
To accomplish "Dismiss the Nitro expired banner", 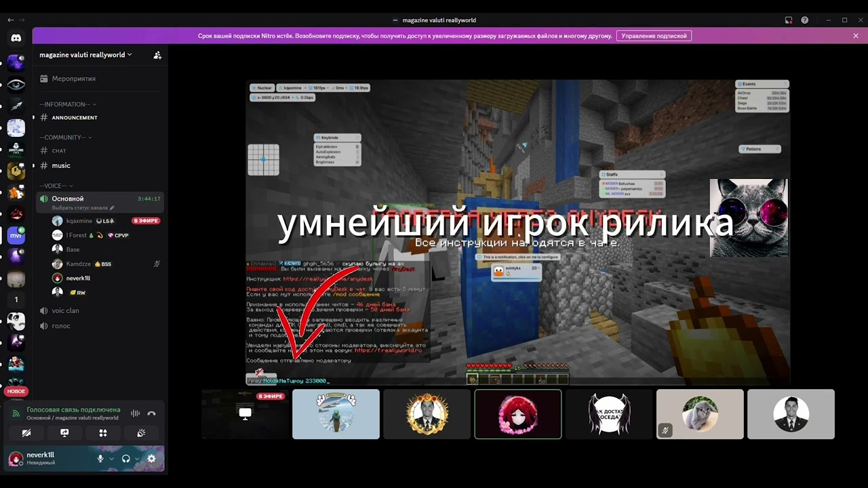I will tap(856, 36).
